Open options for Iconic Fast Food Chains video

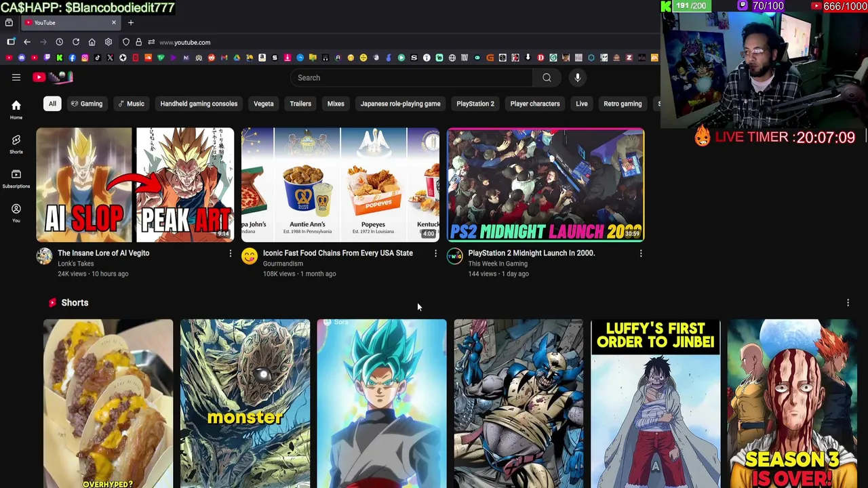click(435, 253)
